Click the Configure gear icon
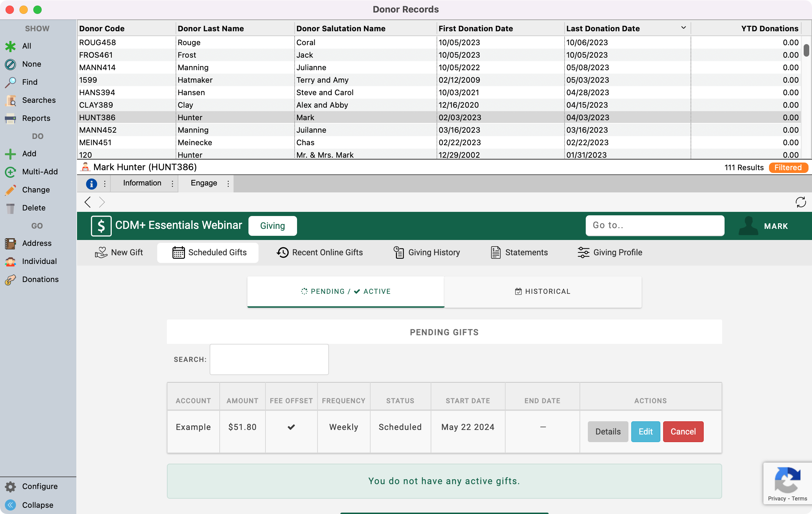Viewport: 812px width, 514px height. [10, 487]
